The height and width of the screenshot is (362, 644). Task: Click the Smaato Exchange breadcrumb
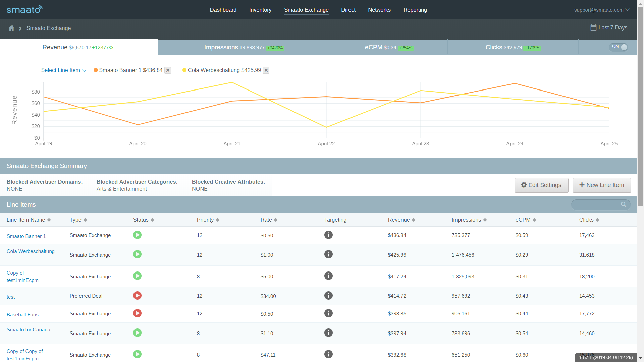click(x=49, y=28)
